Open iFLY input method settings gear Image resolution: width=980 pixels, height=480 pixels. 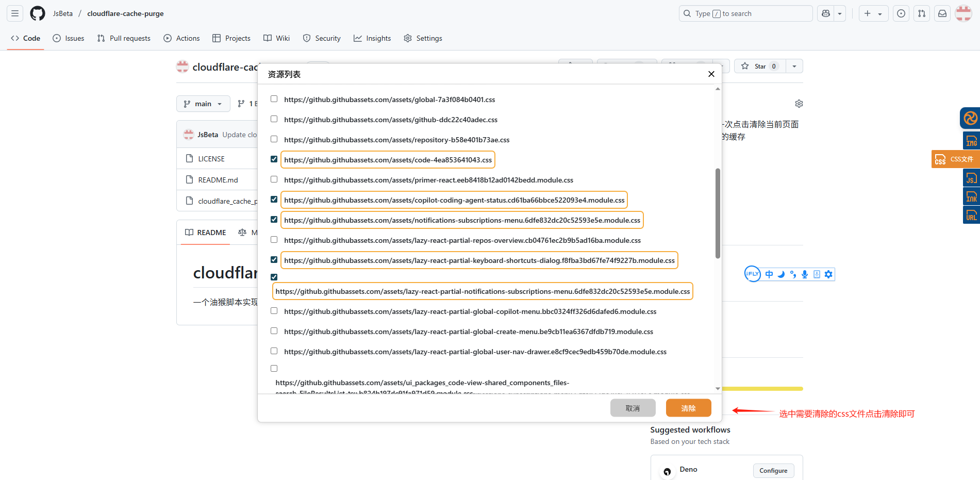pos(828,274)
